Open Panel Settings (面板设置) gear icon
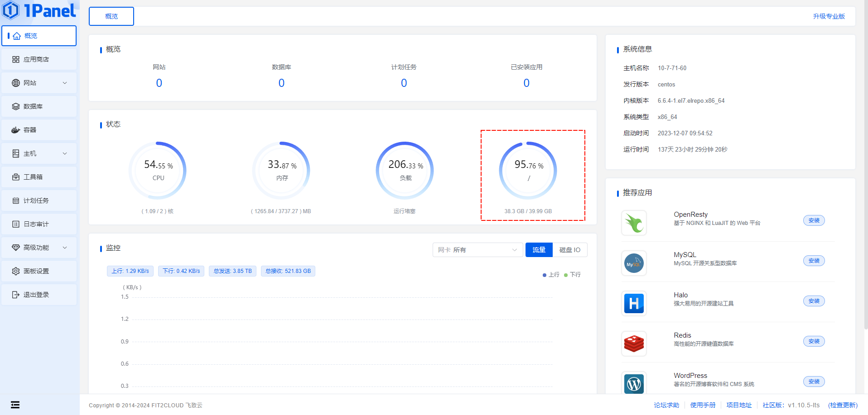This screenshot has height=415, width=868. [x=16, y=271]
